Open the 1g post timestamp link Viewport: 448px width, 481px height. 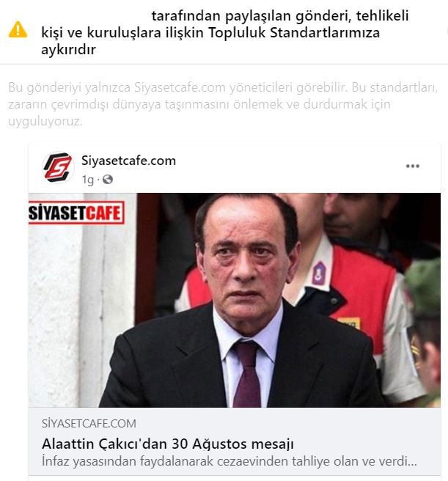click(87, 180)
